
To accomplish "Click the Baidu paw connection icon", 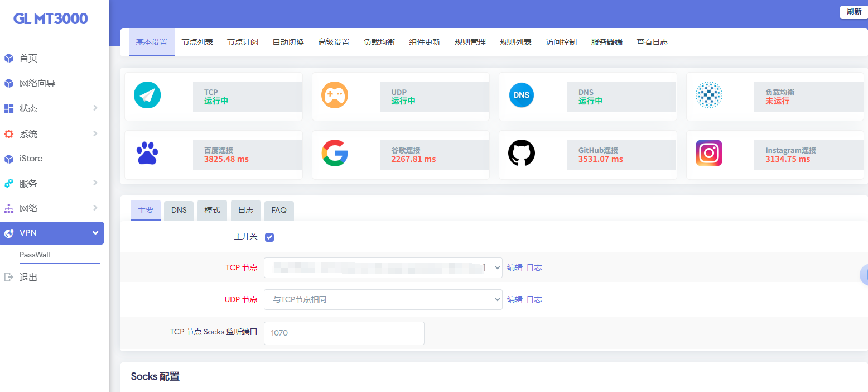I will [x=147, y=153].
